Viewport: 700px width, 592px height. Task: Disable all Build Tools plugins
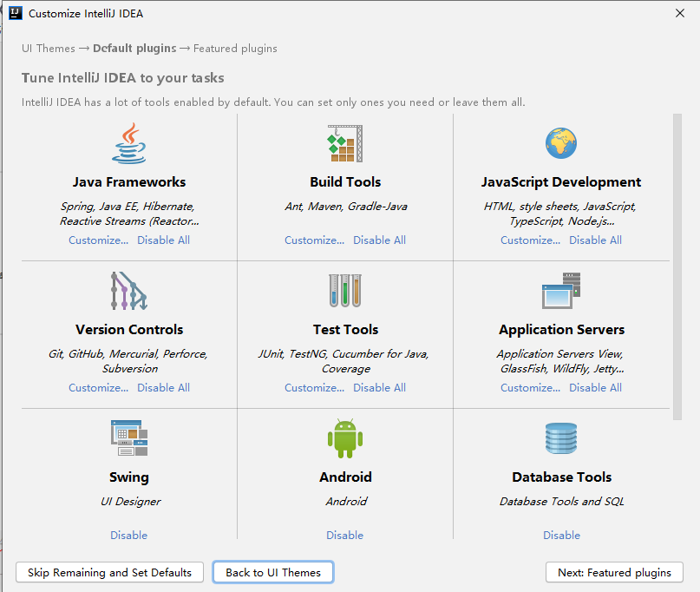(x=379, y=240)
